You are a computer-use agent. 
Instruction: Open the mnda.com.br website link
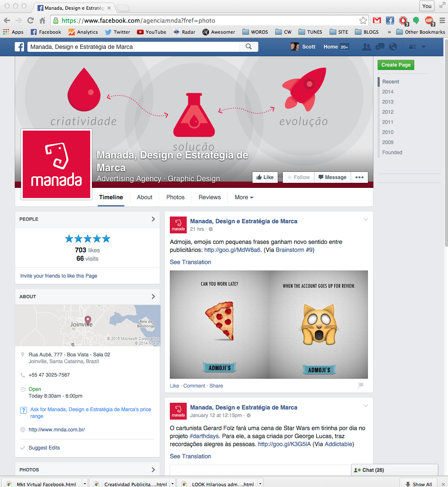point(56,430)
